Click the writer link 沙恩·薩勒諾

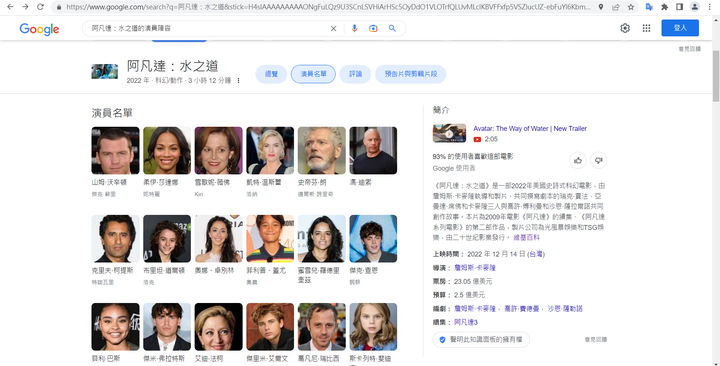click(x=565, y=309)
